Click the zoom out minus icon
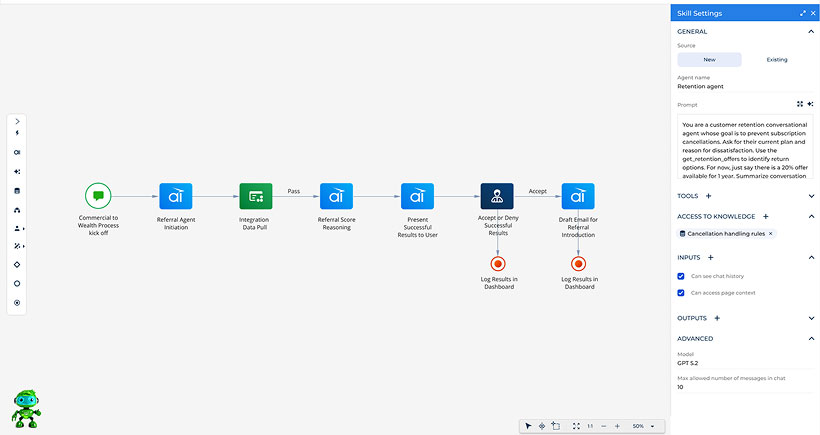 (603, 426)
